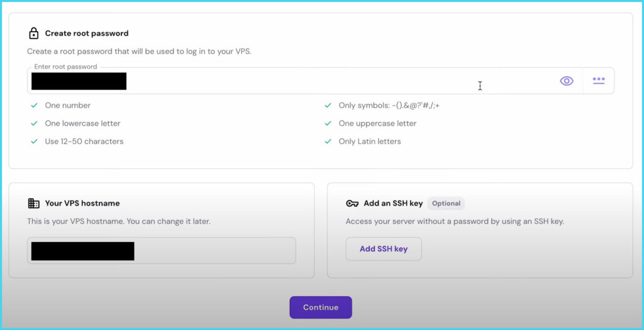Click the text 'This is your VPS hostname. You can change it later.'
The height and width of the screenshot is (330, 644).
119,221
